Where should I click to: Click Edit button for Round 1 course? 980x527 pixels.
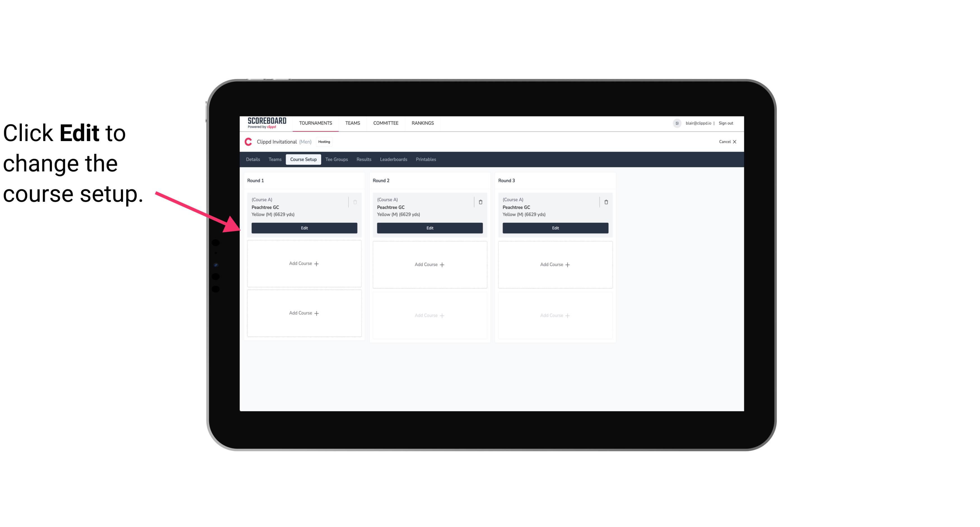pyautogui.click(x=304, y=228)
